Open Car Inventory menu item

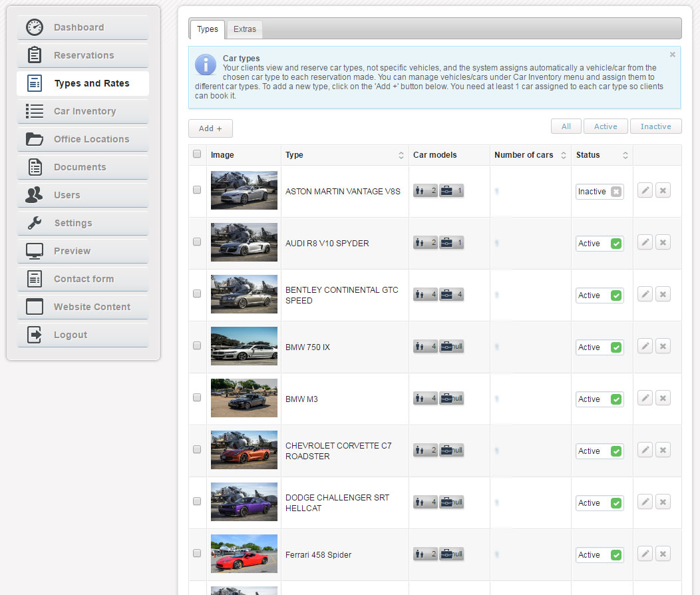coord(83,111)
